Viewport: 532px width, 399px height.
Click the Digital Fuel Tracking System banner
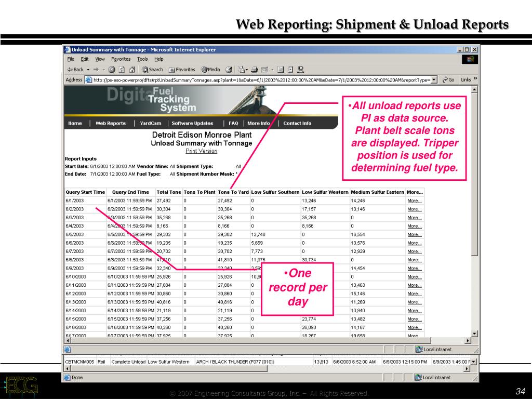coord(201,100)
